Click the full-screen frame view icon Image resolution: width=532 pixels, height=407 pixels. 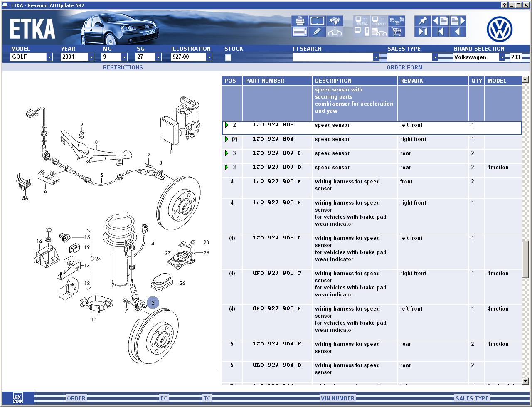tap(317, 21)
